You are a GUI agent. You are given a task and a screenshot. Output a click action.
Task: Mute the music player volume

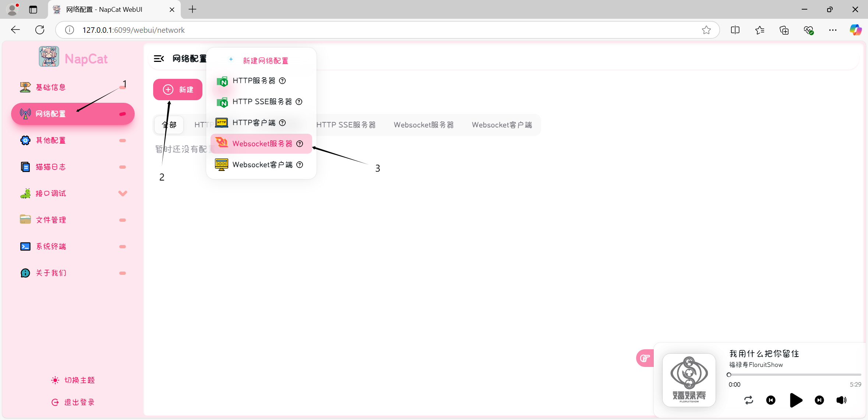(841, 400)
